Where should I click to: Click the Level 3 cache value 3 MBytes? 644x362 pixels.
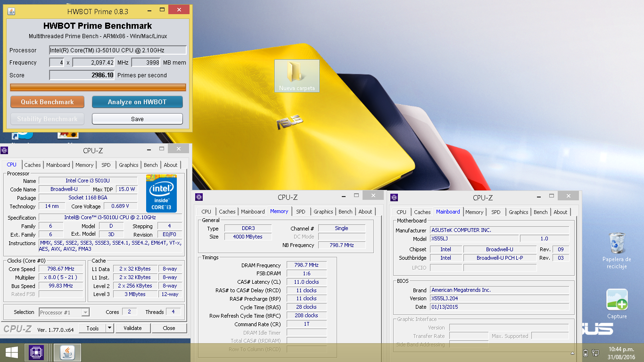pos(135,294)
